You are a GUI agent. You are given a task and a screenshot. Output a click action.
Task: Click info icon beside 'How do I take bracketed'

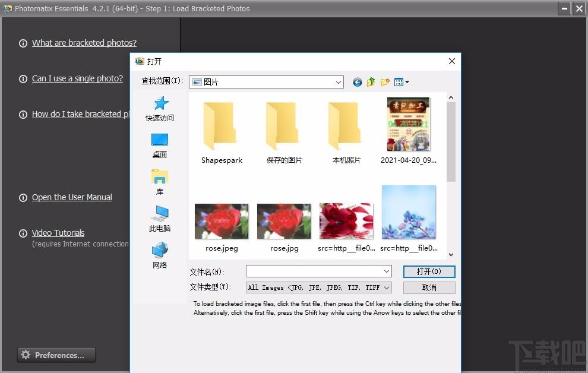click(23, 115)
